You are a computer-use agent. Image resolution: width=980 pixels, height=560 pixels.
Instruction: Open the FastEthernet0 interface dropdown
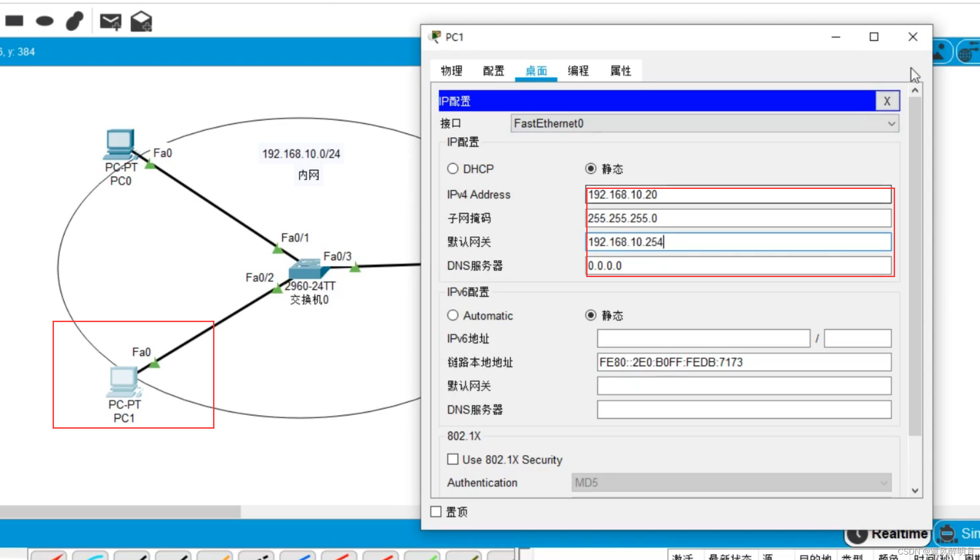tap(704, 123)
